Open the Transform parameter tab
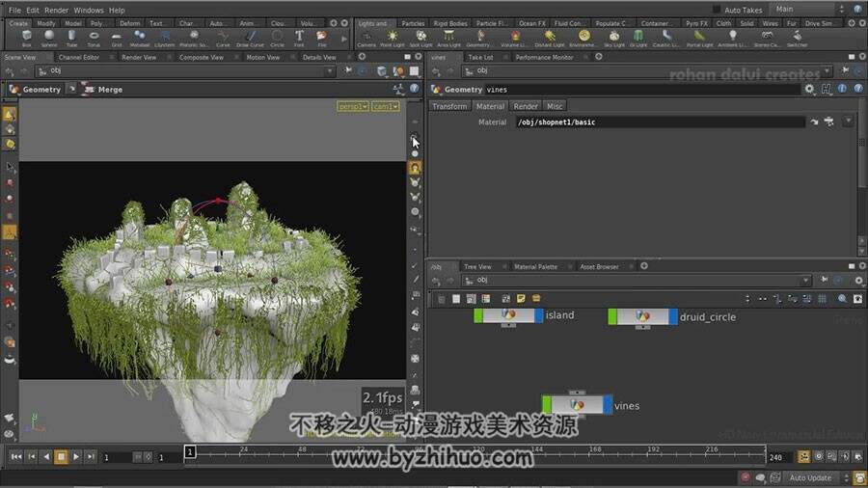 click(x=449, y=106)
